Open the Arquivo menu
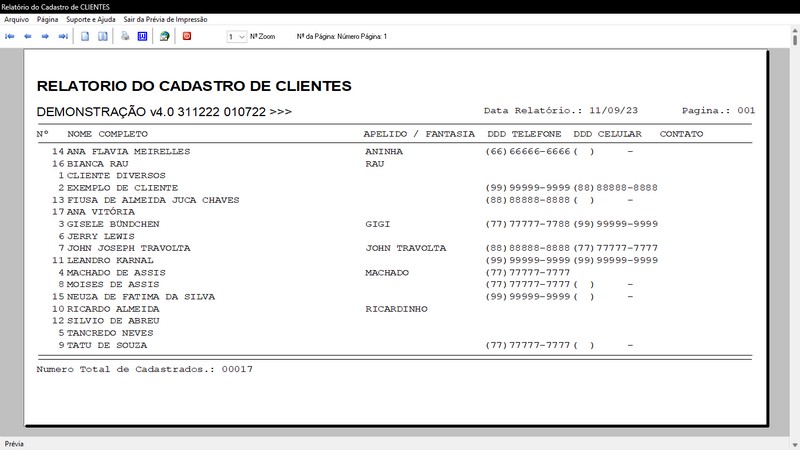Image resolution: width=800 pixels, height=450 pixels. [16, 19]
